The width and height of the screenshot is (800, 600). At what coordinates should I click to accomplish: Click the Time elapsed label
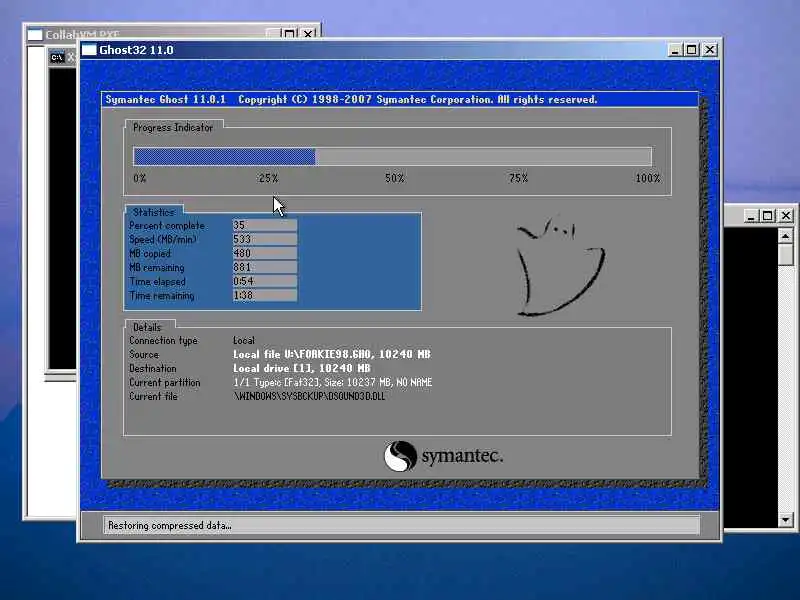(x=158, y=282)
